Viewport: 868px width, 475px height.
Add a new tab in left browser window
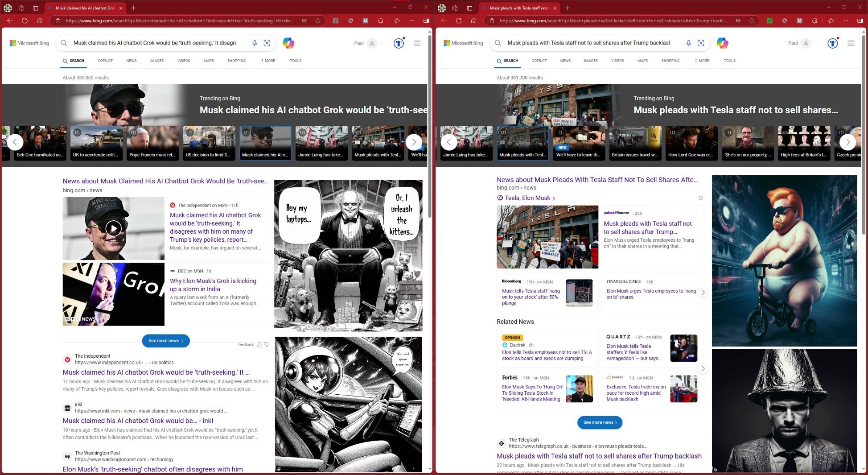133,8
